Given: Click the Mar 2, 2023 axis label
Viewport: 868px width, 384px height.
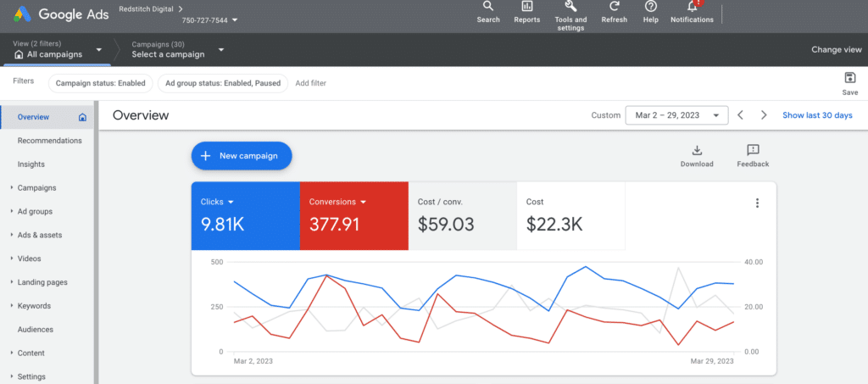Looking at the screenshot, I should pos(253,361).
